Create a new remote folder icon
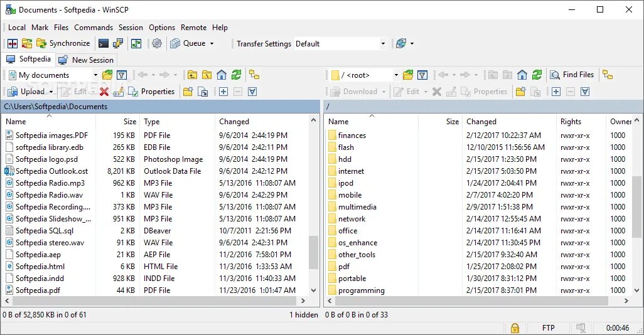This screenshot has height=335, width=644. [x=520, y=92]
